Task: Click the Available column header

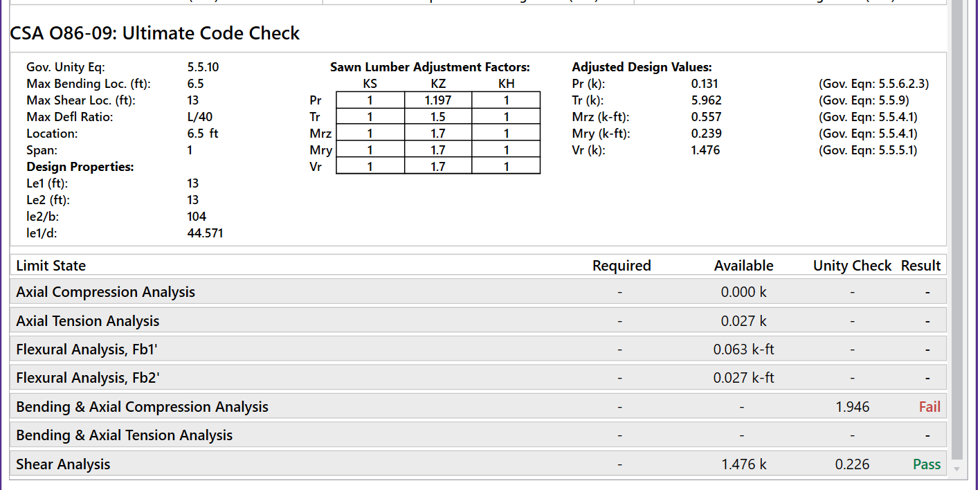Action: (x=743, y=266)
